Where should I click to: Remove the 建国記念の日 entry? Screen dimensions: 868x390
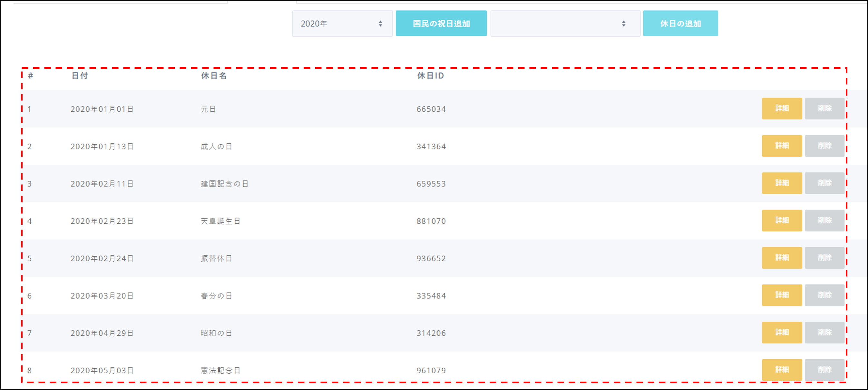[x=824, y=183]
